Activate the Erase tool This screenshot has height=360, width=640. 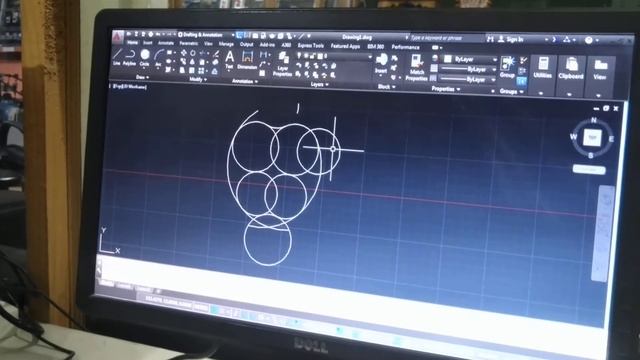tap(216, 54)
